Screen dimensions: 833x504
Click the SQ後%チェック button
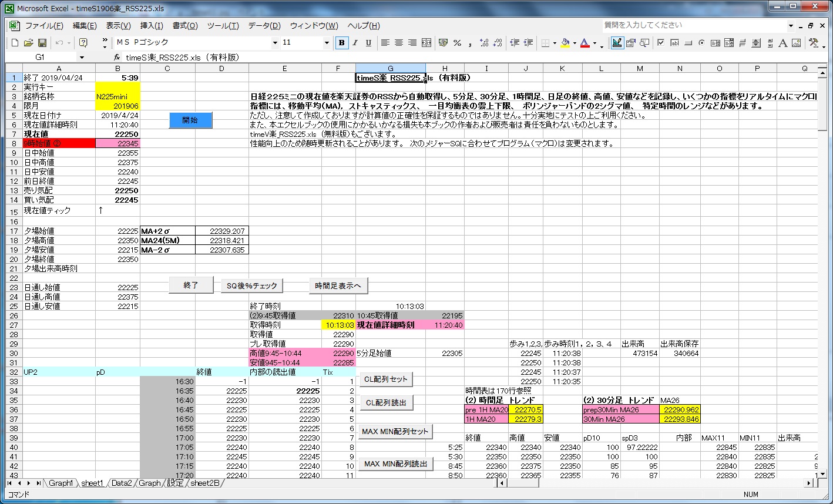pyautogui.click(x=252, y=285)
